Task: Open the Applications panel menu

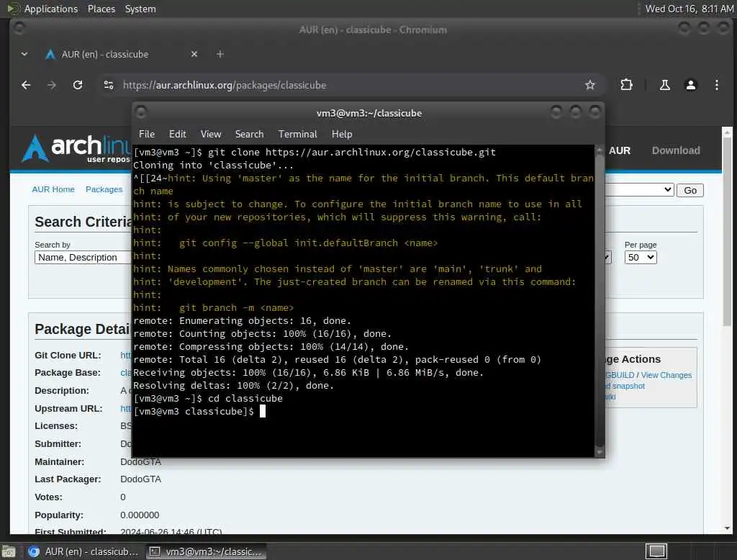Action: pos(51,9)
